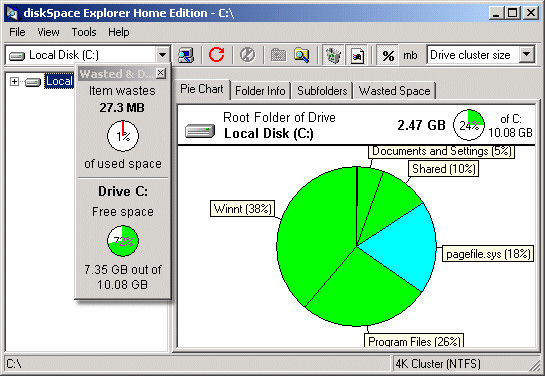545x376 pixels.
Task: Open the Local Disk (C:) drive selector
Action: point(88,55)
